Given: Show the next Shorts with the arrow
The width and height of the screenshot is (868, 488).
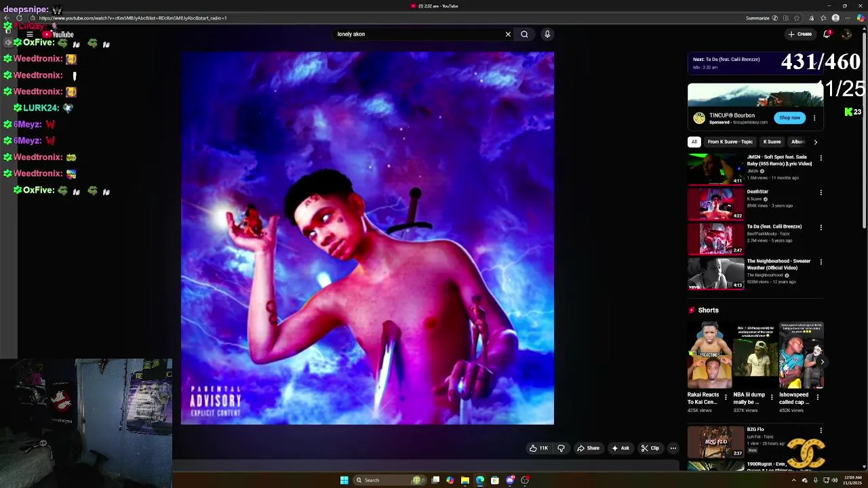Looking at the screenshot, I should pyautogui.click(x=822, y=362).
